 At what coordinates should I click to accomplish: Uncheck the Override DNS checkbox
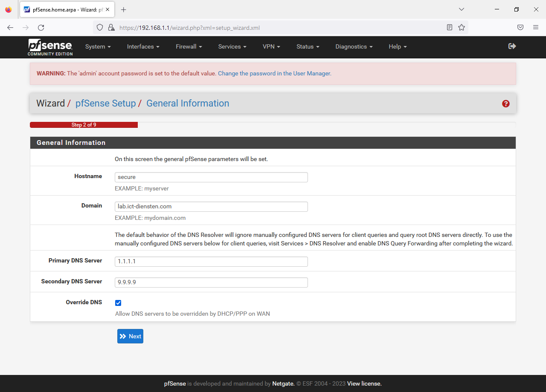(118, 303)
